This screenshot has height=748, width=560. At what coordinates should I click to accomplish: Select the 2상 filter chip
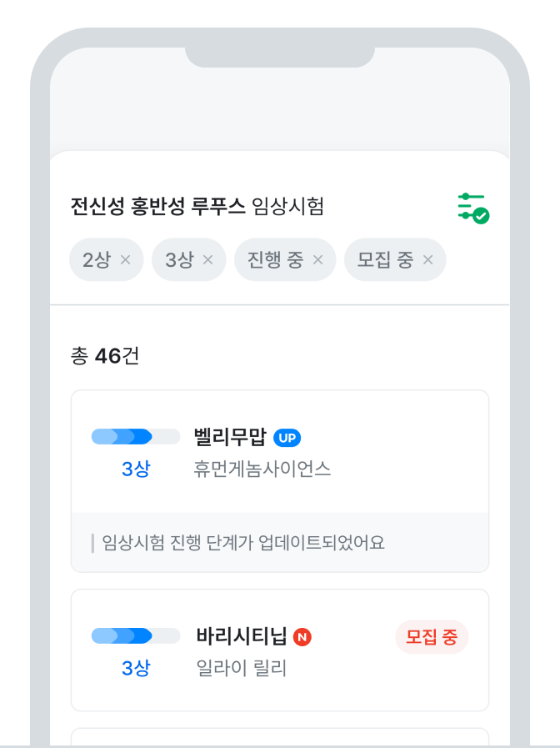coord(107,259)
